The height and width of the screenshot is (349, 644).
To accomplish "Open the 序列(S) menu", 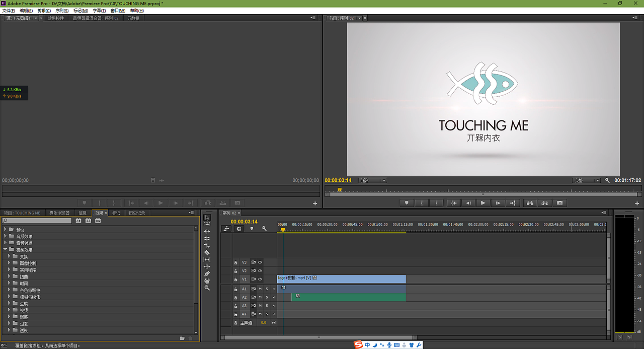I will click(x=62, y=11).
